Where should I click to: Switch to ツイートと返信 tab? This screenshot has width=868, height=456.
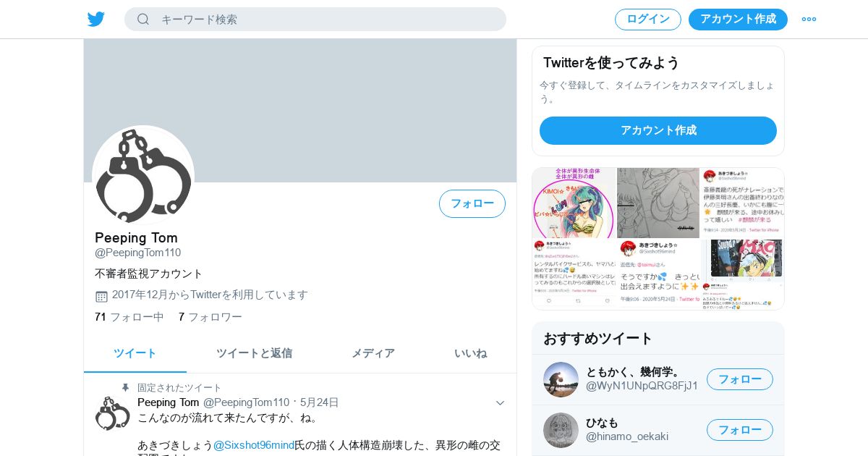tap(254, 353)
